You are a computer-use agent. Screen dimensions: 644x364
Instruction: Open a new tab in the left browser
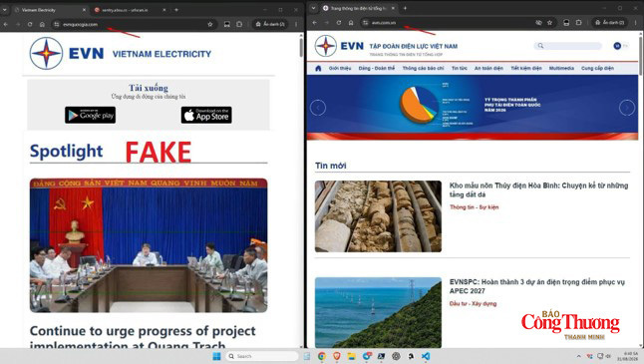[176, 10]
